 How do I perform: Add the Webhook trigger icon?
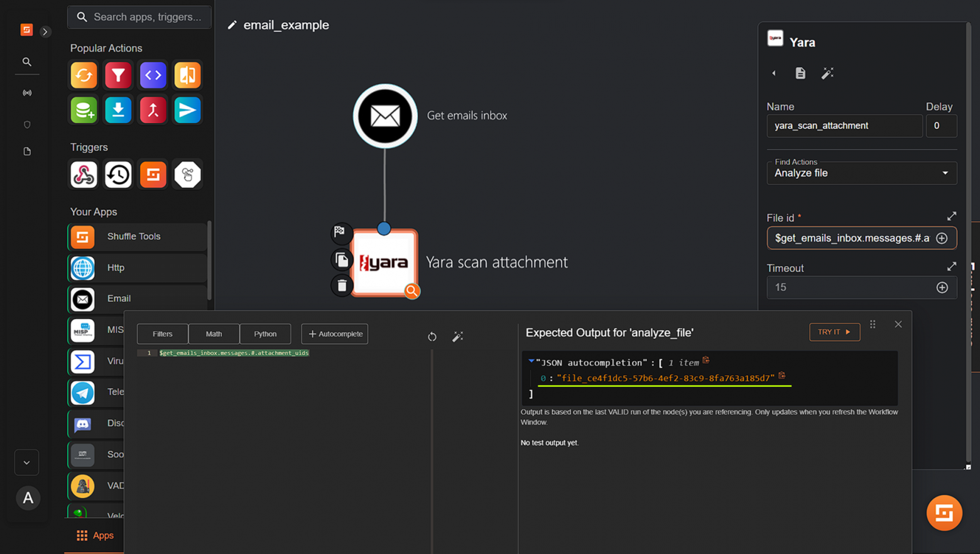pos(84,174)
